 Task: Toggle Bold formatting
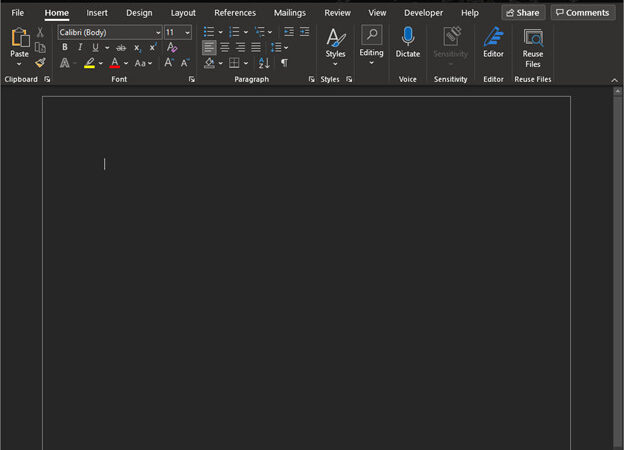[x=65, y=47]
